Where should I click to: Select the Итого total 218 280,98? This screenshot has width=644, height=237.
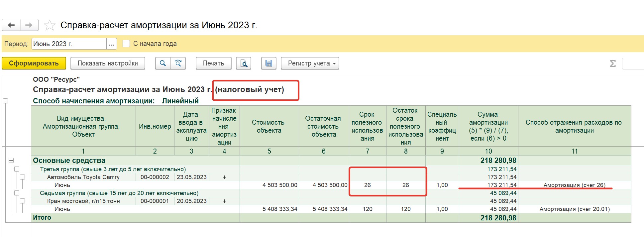(x=488, y=218)
